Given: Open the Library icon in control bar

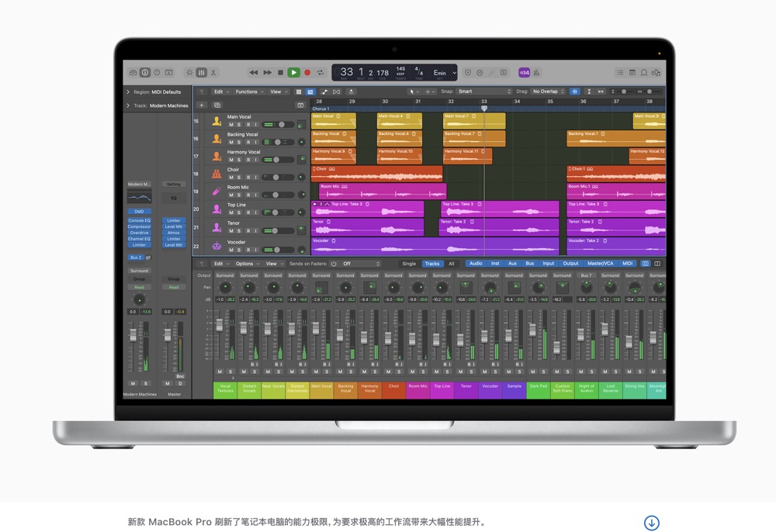Looking at the screenshot, I should (133, 73).
